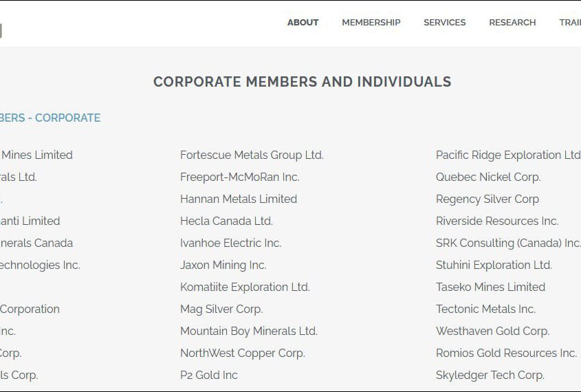Go to the RESEARCH navigation item
581x392 pixels.
[x=512, y=23]
